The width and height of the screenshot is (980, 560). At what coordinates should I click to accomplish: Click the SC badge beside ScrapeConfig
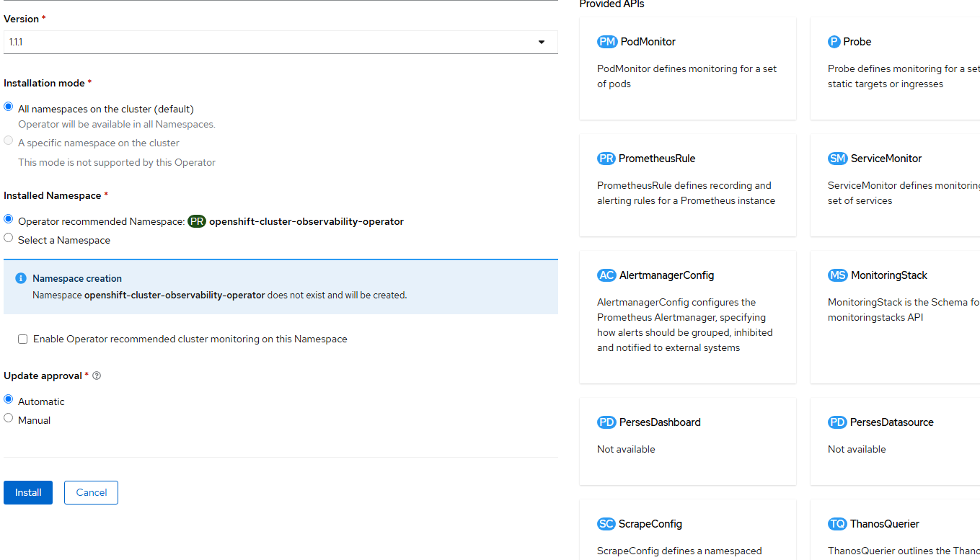pos(606,524)
